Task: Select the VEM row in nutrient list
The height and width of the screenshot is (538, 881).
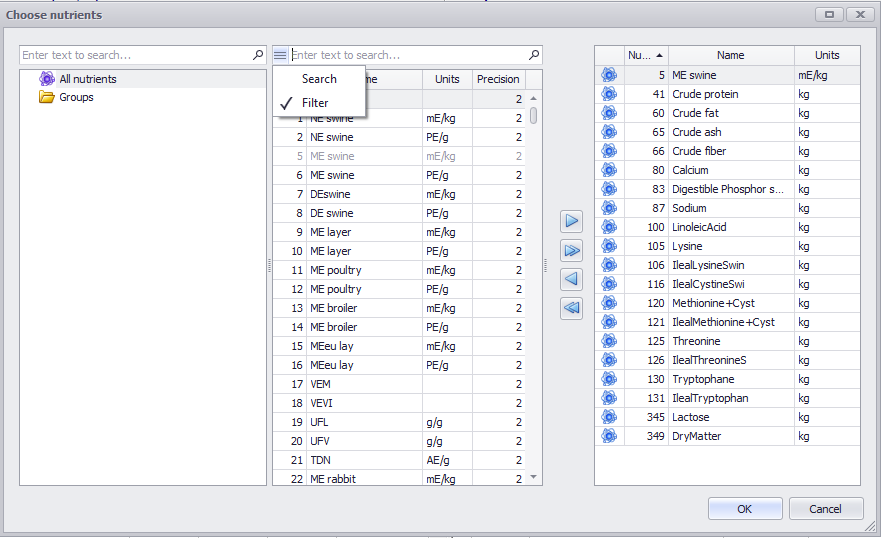Action: 399,384
